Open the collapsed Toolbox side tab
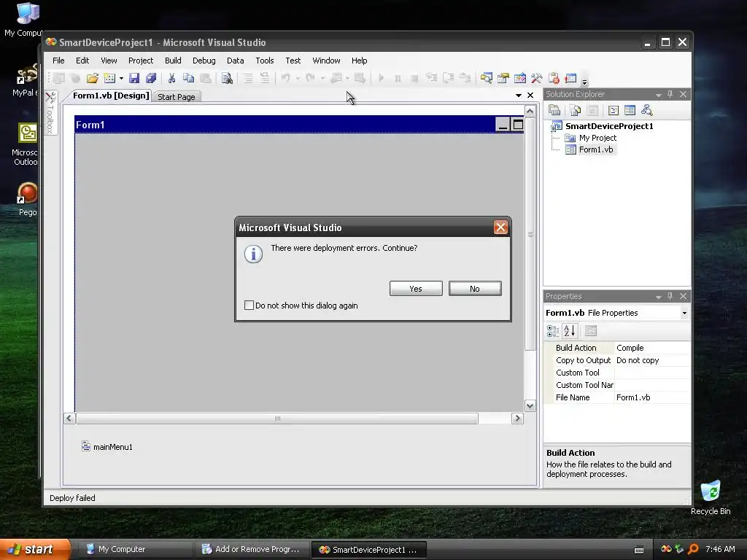747x560 pixels. [50, 113]
